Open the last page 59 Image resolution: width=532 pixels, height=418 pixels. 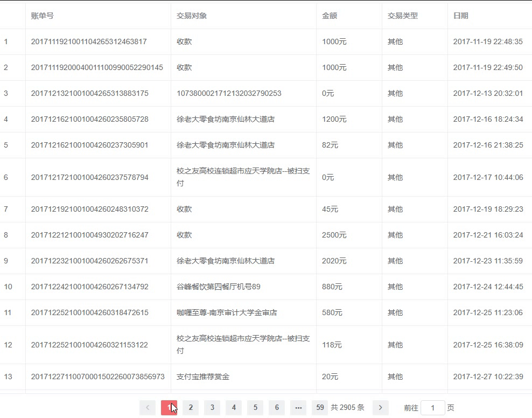(x=320, y=408)
